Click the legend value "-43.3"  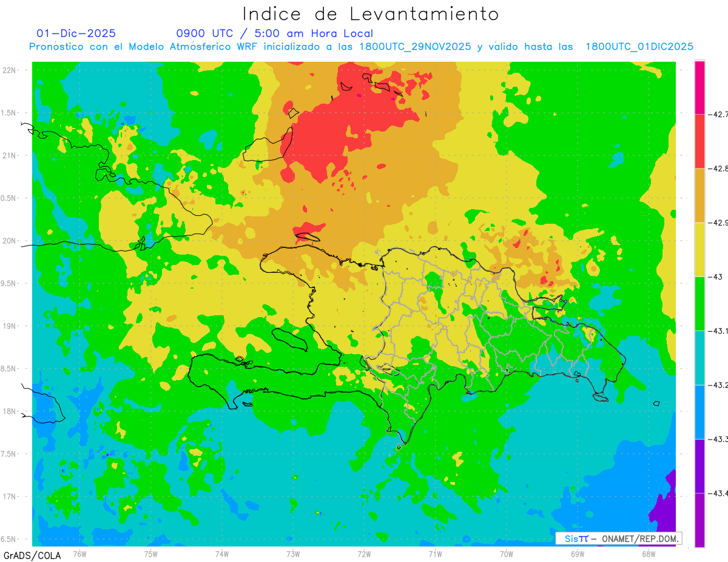click(x=718, y=439)
